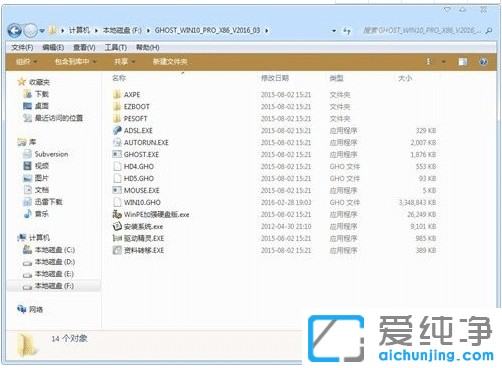Sort by the 名称 column header
Screen dimensions: 502x368
pos(119,78)
